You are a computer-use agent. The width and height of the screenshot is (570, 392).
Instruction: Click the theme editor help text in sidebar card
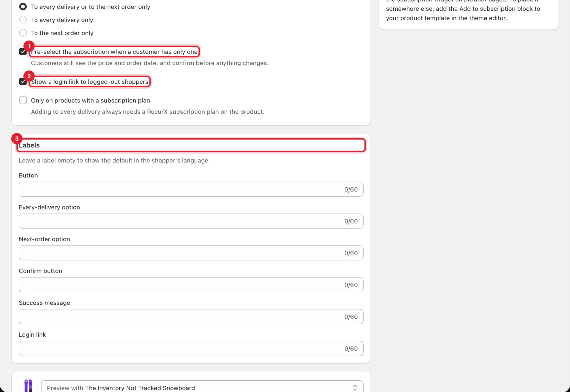click(463, 11)
